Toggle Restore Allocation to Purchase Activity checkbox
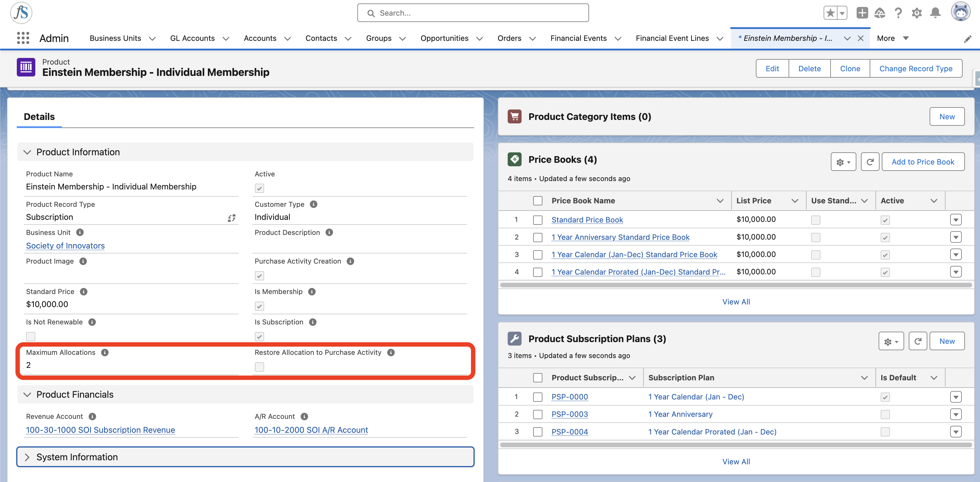Viewport: 980px width, 482px height. pyautogui.click(x=259, y=367)
